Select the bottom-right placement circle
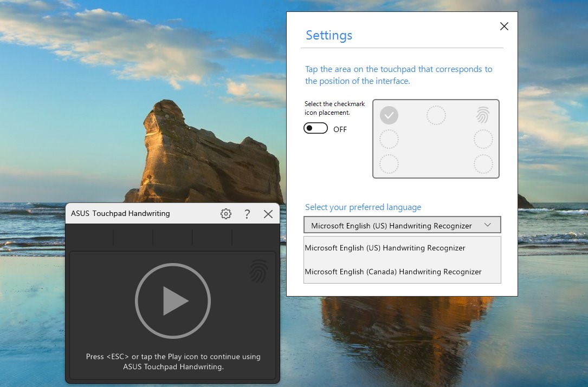588x387 pixels. (x=483, y=164)
